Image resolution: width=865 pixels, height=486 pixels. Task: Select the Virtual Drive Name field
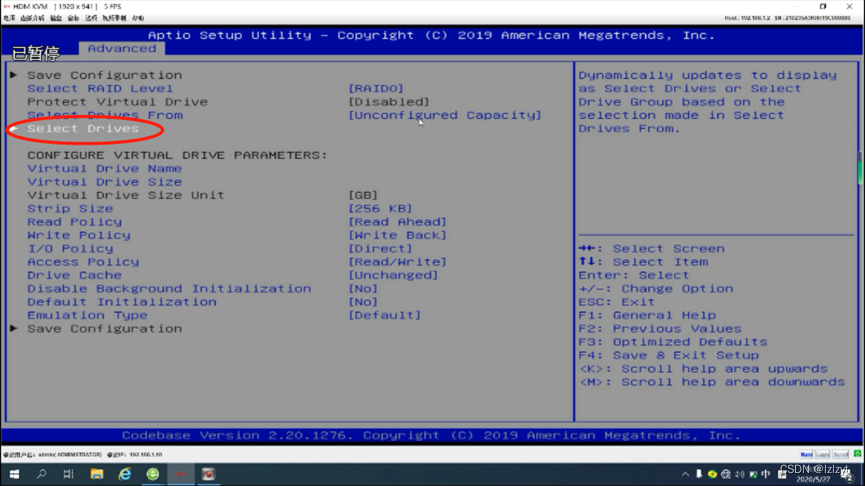[x=104, y=169]
